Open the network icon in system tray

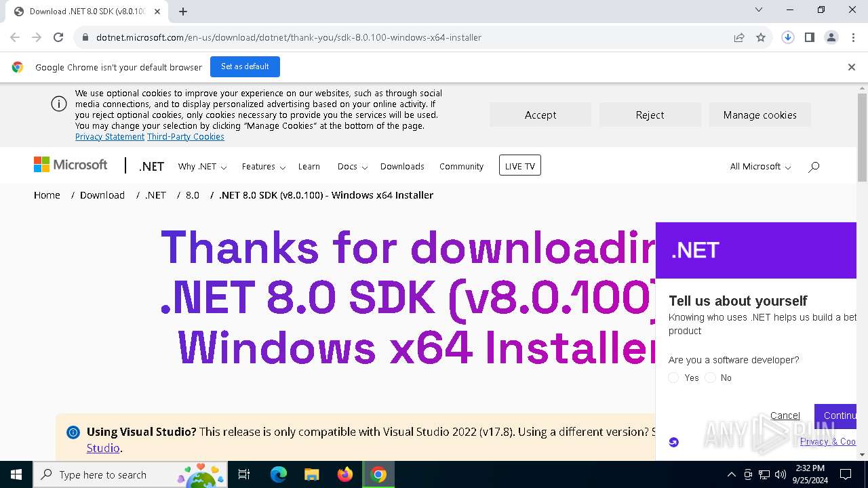[x=764, y=474]
